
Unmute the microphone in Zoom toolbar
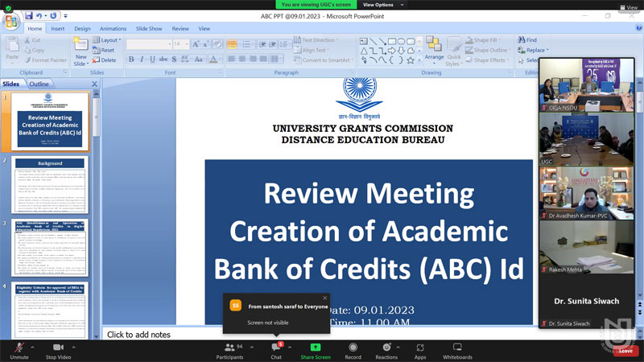pos(19,351)
